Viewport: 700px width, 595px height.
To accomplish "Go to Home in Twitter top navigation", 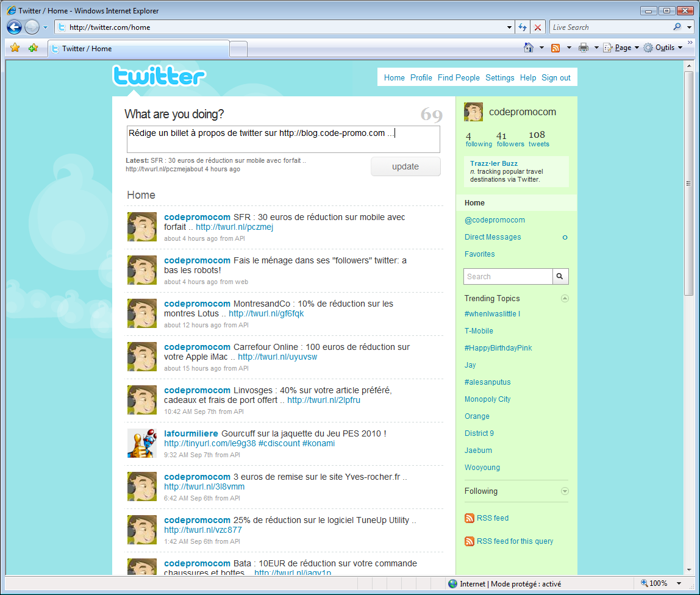I will coord(394,77).
